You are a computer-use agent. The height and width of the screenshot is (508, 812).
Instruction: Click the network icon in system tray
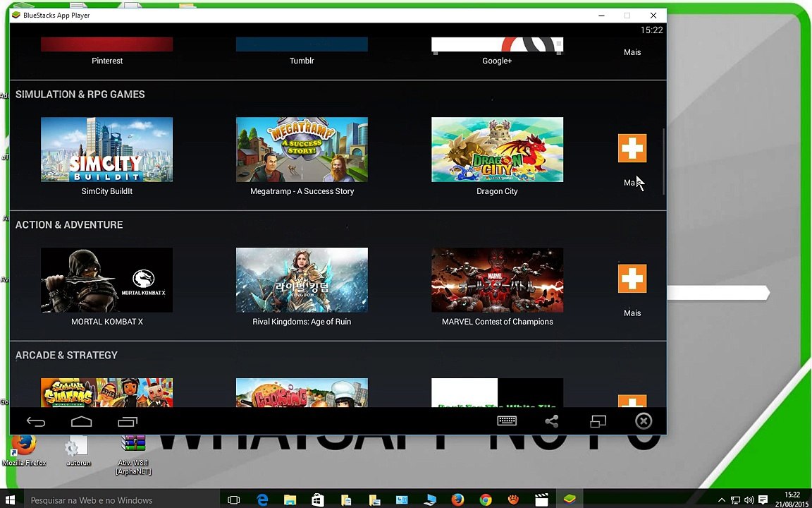(735, 500)
